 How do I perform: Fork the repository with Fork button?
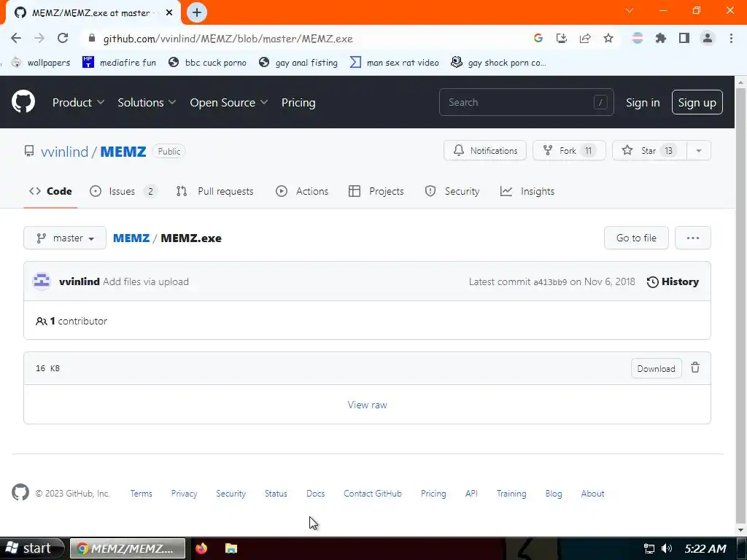click(569, 150)
